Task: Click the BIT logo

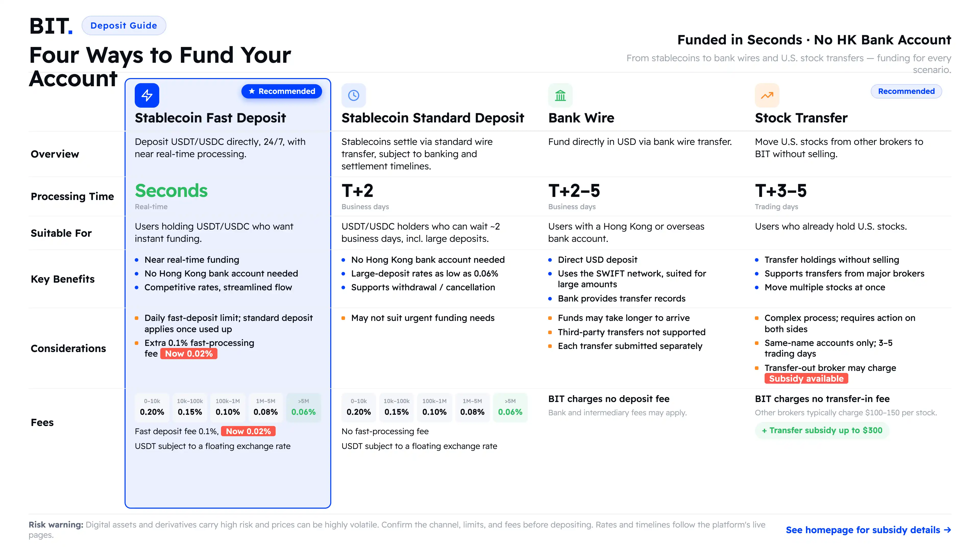Action: tap(51, 26)
